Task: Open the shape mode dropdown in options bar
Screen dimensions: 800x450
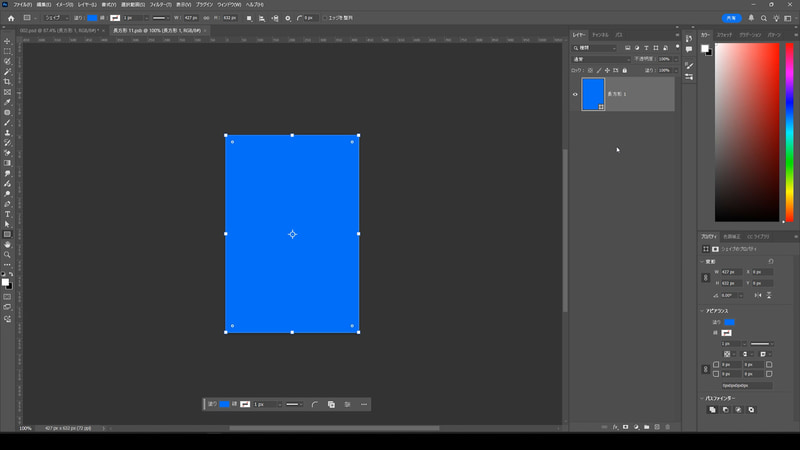Action: (x=56, y=18)
